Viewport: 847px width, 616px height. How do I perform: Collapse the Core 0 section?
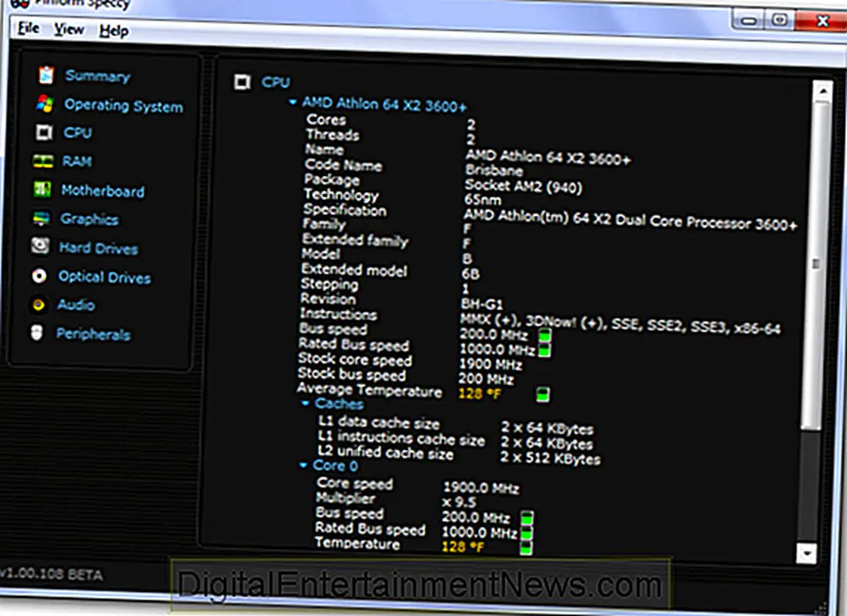coord(304,465)
